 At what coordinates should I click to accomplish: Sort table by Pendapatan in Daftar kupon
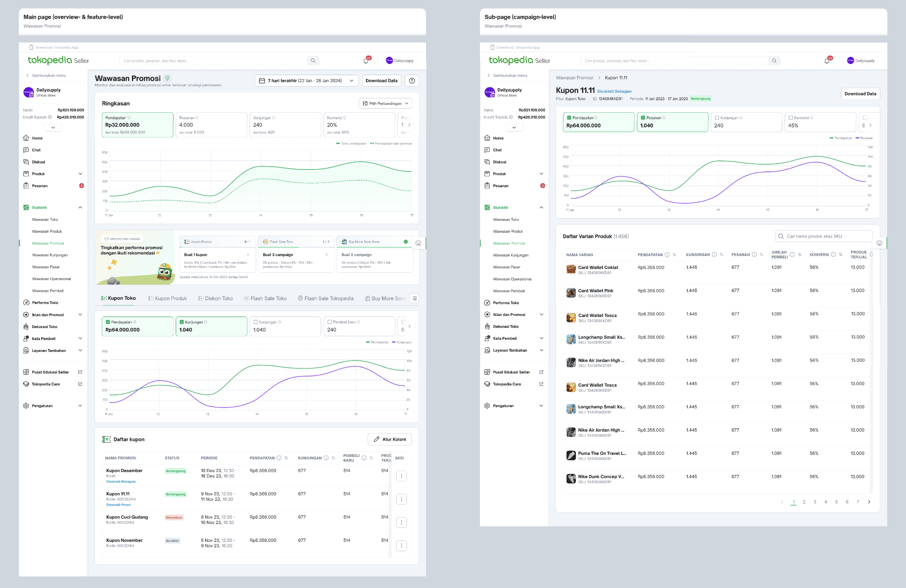(x=286, y=458)
